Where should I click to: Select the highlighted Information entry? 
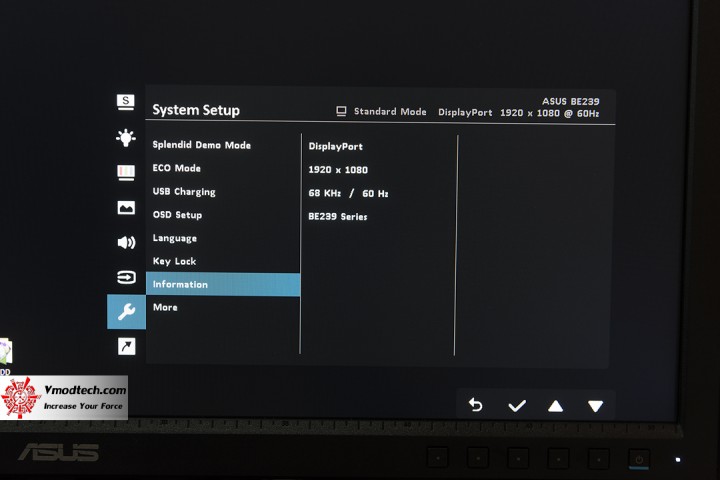[223, 284]
